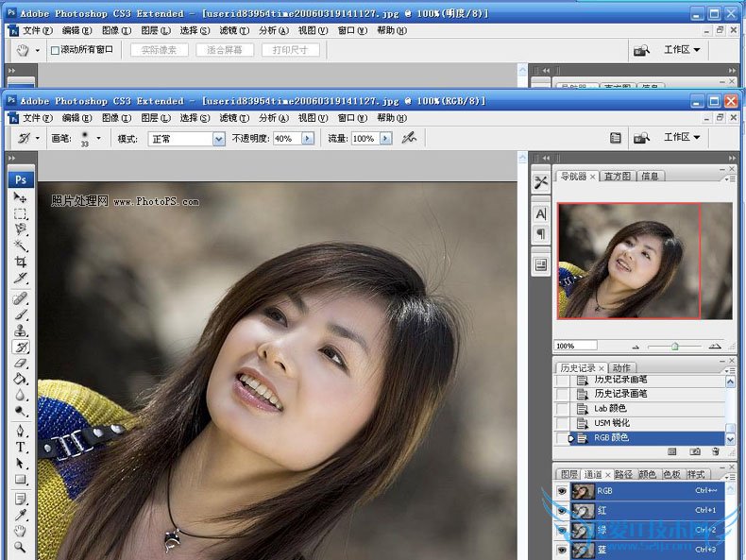The image size is (746, 560).
Task: Click the delete state trash icon in History
Action: point(715,452)
